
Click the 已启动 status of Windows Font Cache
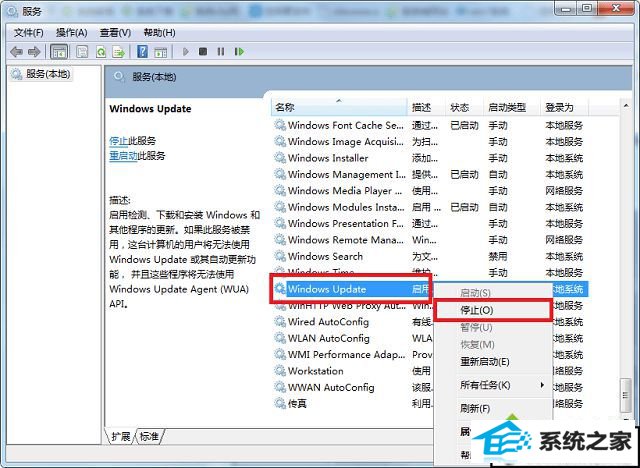[464, 125]
